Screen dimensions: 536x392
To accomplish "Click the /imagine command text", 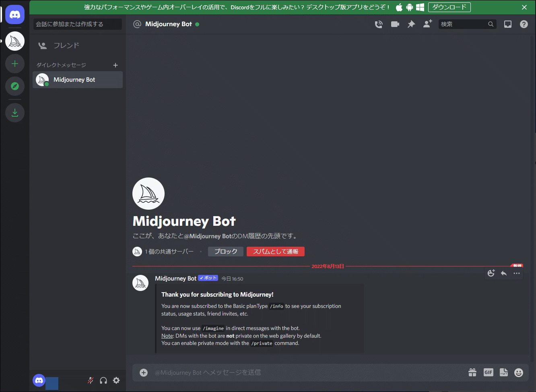I will 213,328.
